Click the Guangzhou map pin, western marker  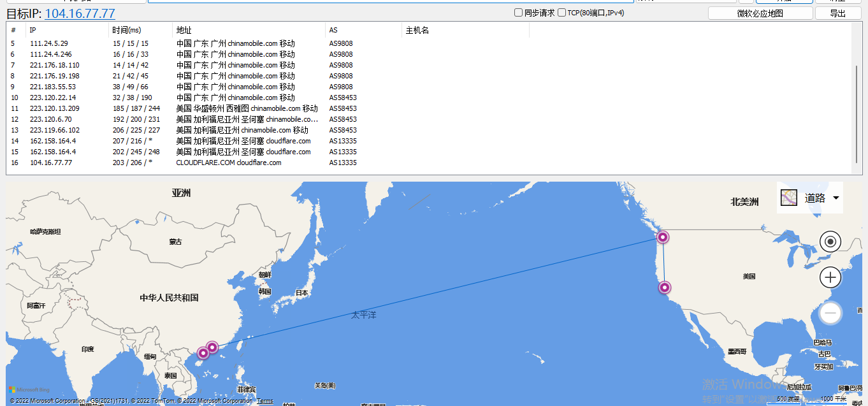point(203,352)
